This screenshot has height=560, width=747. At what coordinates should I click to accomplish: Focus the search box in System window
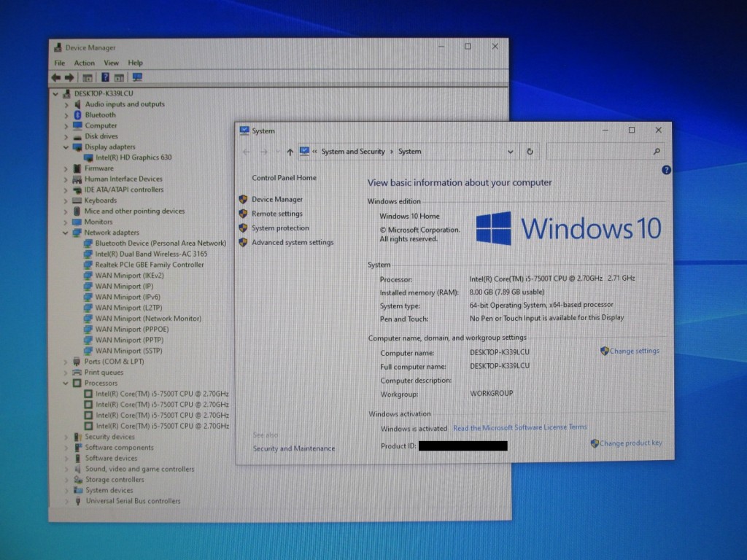(x=605, y=152)
